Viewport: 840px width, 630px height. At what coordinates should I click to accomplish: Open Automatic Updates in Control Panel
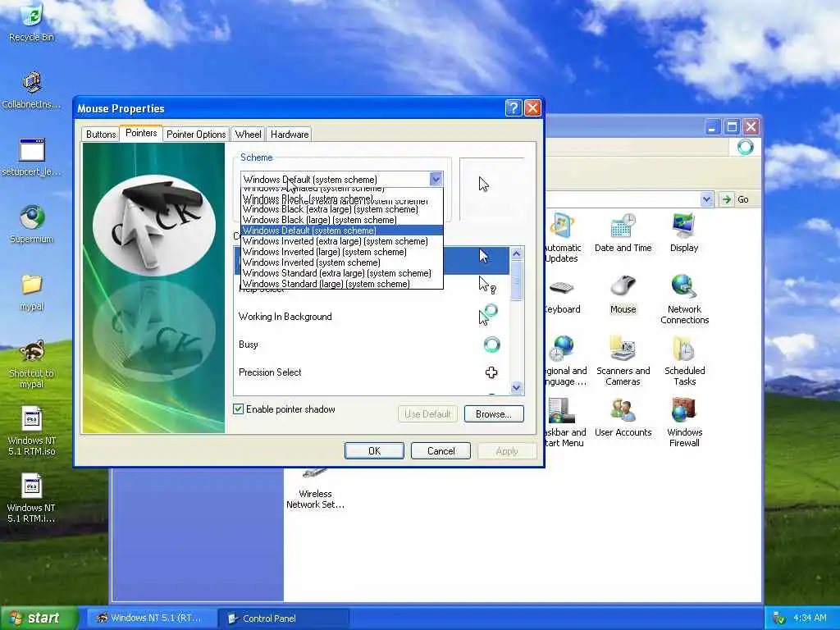click(x=562, y=237)
